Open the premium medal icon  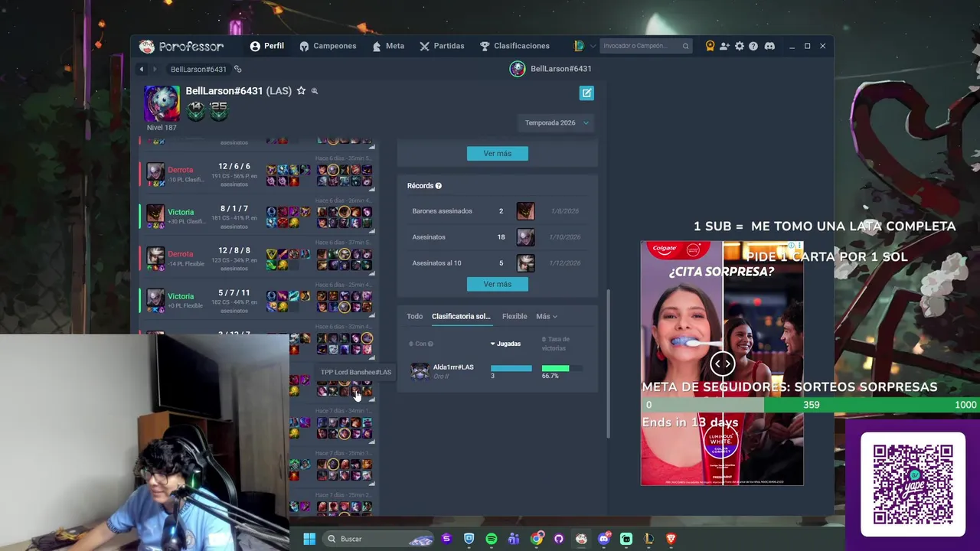coord(710,46)
